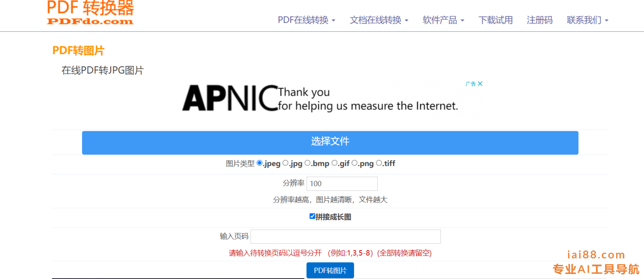Click the 分辨率越高 hint text
This screenshot has width=644, height=279.
pos(330,200)
